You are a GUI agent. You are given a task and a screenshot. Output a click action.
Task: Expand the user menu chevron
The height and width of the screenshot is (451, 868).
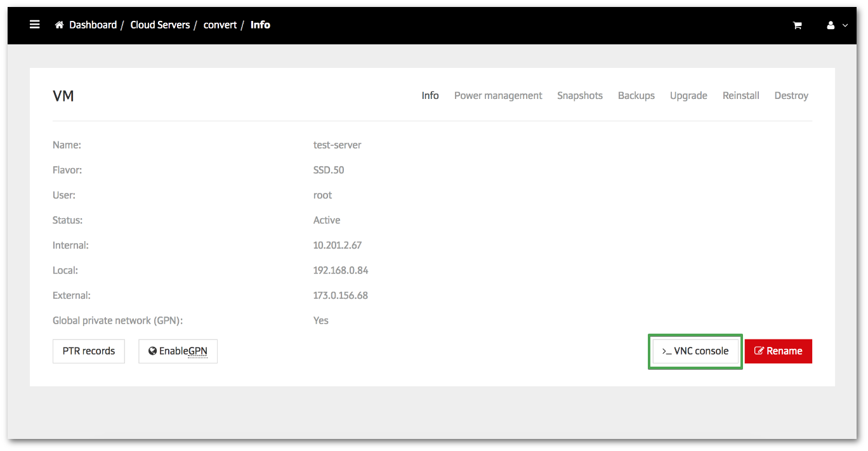[845, 25]
